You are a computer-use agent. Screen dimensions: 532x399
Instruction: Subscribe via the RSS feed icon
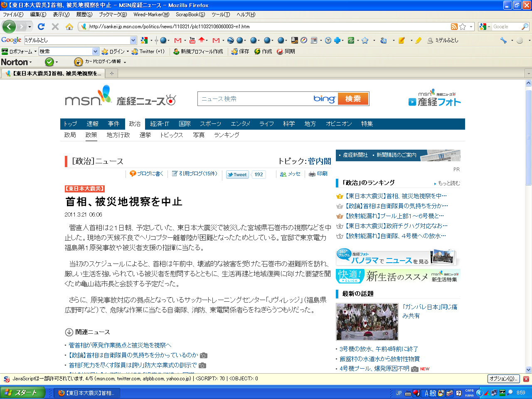[x=454, y=27]
